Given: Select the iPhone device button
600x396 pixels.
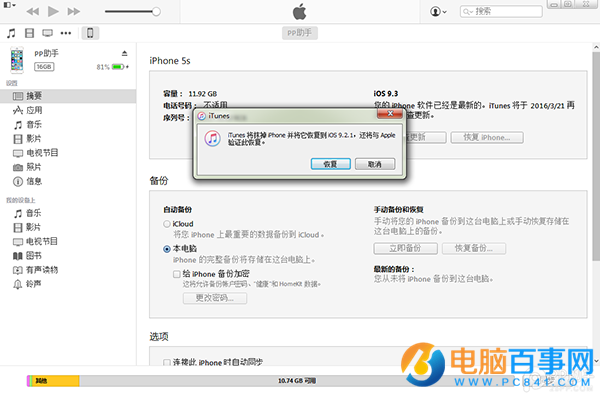Looking at the screenshot, I should [x=90, y=33].
